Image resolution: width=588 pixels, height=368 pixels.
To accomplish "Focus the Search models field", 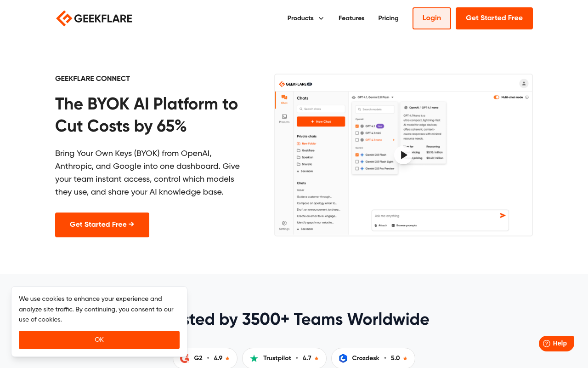I will (375, 109).
